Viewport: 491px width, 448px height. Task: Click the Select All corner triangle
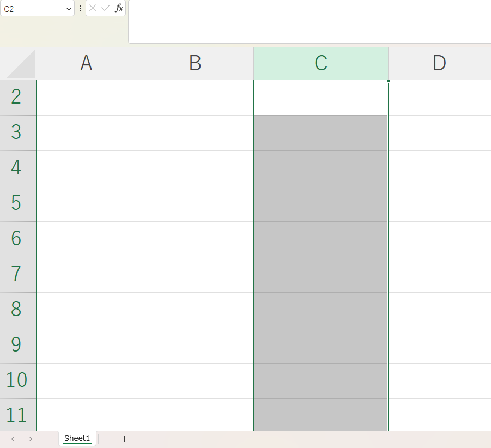pos(21,64)
